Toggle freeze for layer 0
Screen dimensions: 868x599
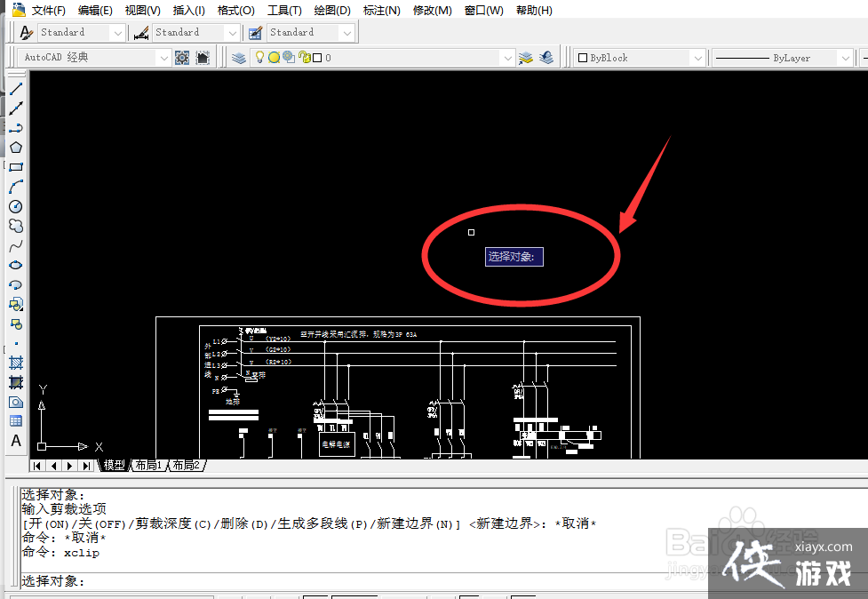273,56
